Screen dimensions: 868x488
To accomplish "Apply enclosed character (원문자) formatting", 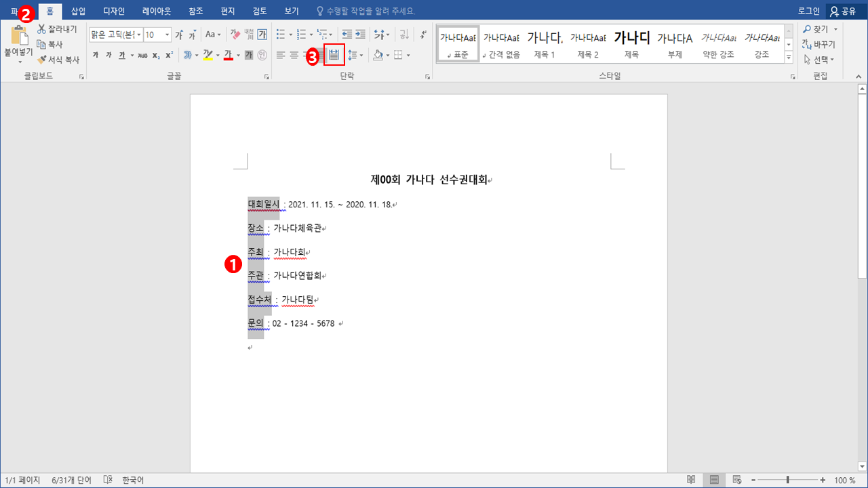I will (x=262, y=55).
